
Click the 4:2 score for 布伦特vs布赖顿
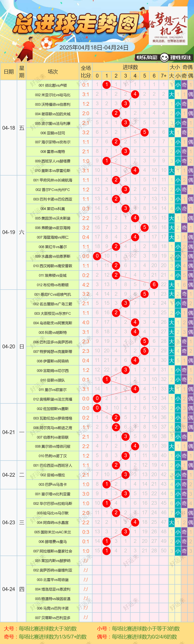(86, 285)
